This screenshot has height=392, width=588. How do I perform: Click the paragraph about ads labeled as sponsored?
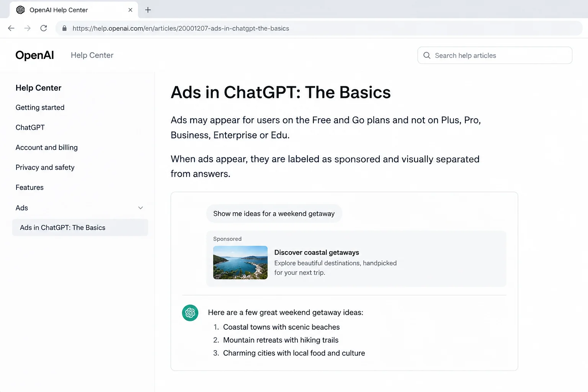325,166
